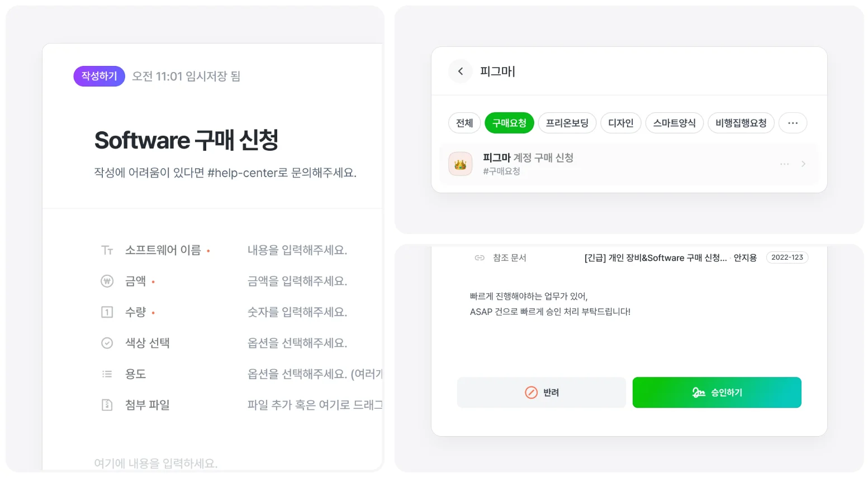Open the 색상 선택 option selector
The width and height of the screenshot is (868, 478).
(297, 343)
